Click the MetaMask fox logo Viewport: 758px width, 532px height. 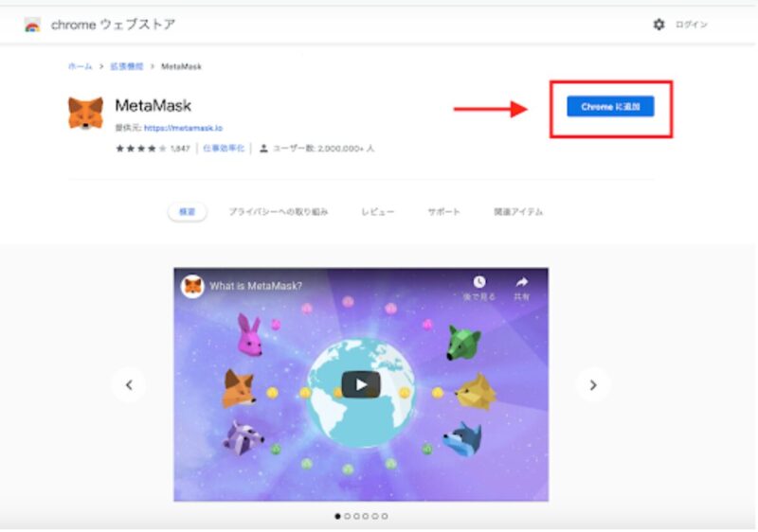(x=85, y=113)
